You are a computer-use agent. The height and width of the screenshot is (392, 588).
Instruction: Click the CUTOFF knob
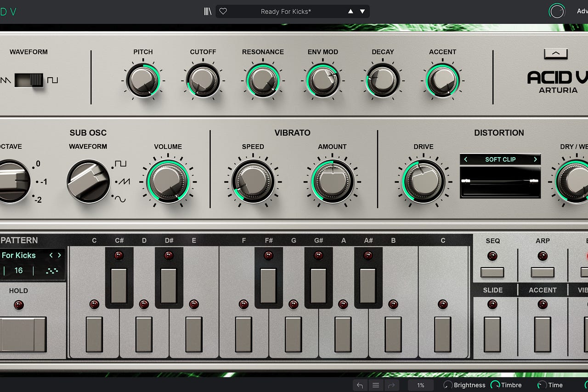203,80
